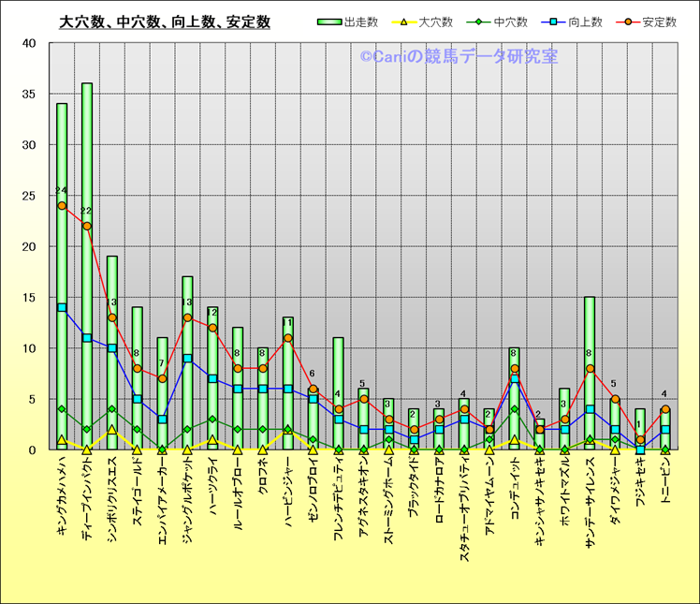
Task: Click the 40 value on y-axis
Action: [28, 43]
